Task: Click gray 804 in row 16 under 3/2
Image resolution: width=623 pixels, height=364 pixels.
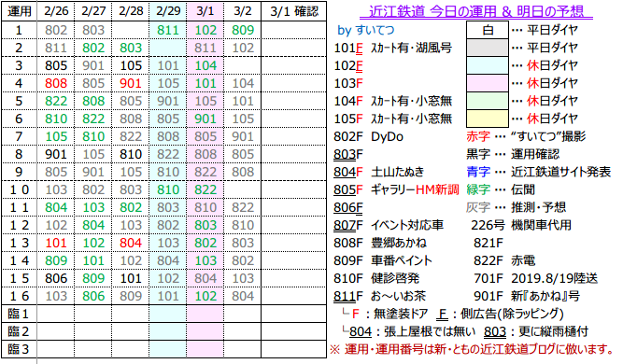Action: point(243,296)
